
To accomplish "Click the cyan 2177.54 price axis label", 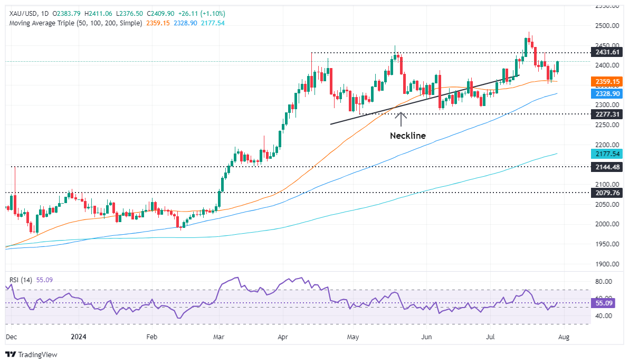I will [607, 154].
